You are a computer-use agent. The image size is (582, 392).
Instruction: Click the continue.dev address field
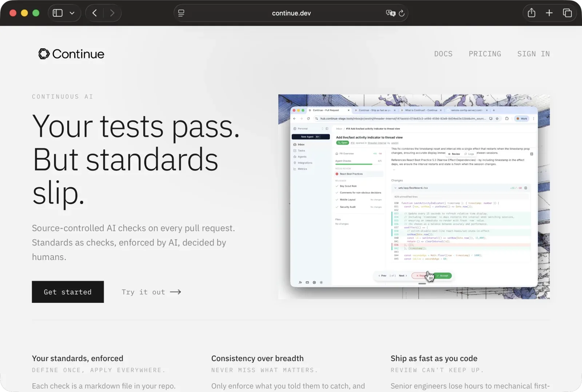[x=291, y=13]
